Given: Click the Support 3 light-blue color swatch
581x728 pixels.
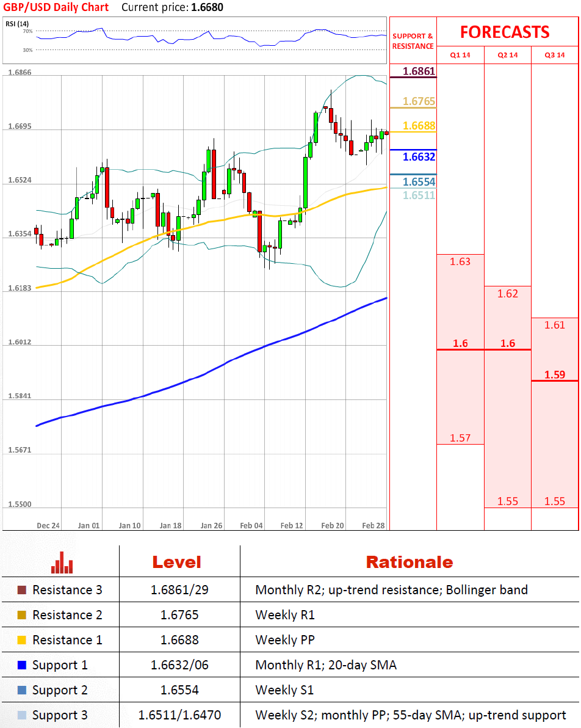Looking at the screenshot, I should tap(22, 715).
